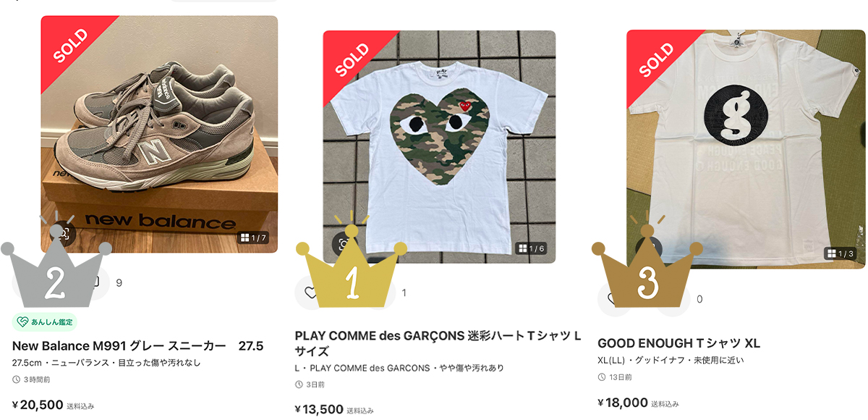Like the GOOD ENOUGH T-shirt listing
The image size is (868, 420).
[612, 299]
